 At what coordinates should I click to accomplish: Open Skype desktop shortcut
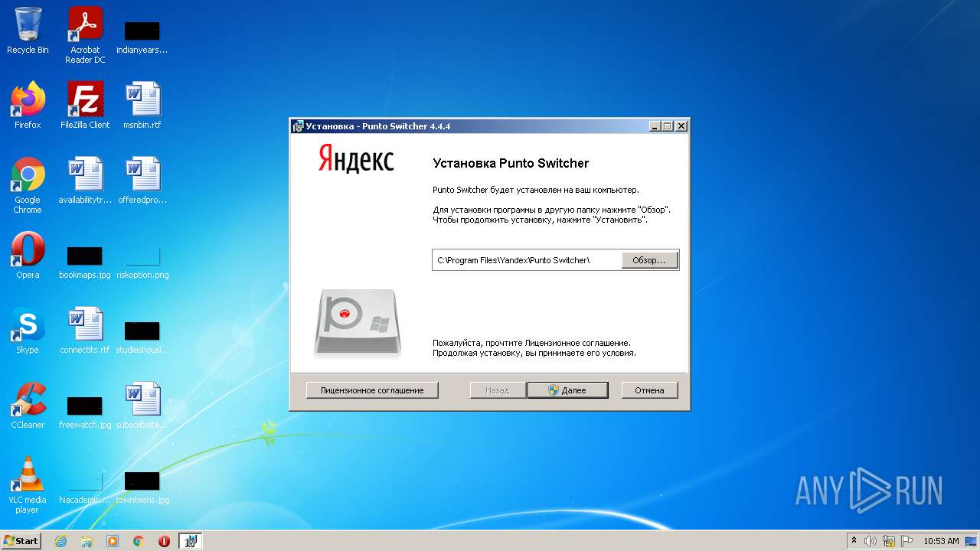click(28, 331)
